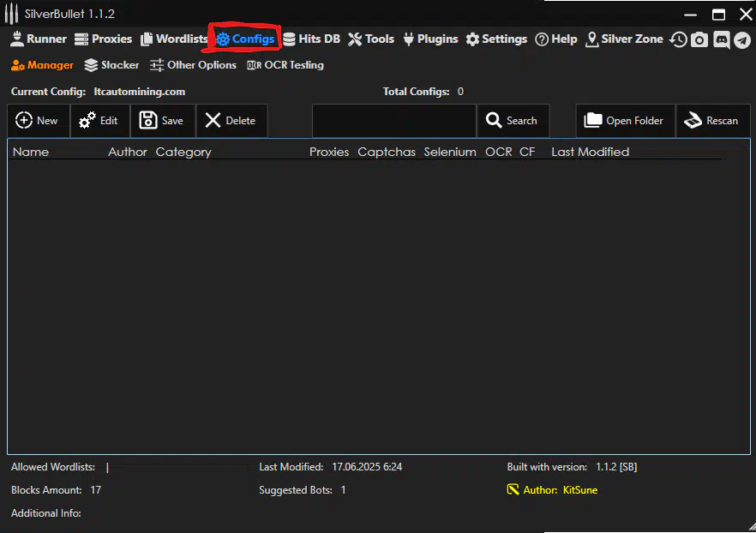Click the yellow author tag icon
The height and width of the screenshot is (533, 756).
[x=513, y=489]
